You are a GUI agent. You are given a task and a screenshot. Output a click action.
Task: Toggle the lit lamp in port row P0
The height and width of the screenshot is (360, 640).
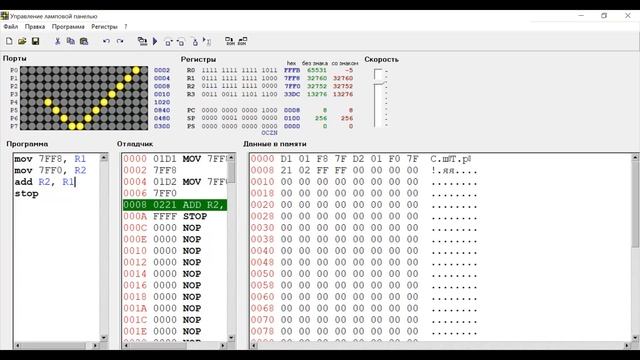pyautogui.click(x=136, y=70)
